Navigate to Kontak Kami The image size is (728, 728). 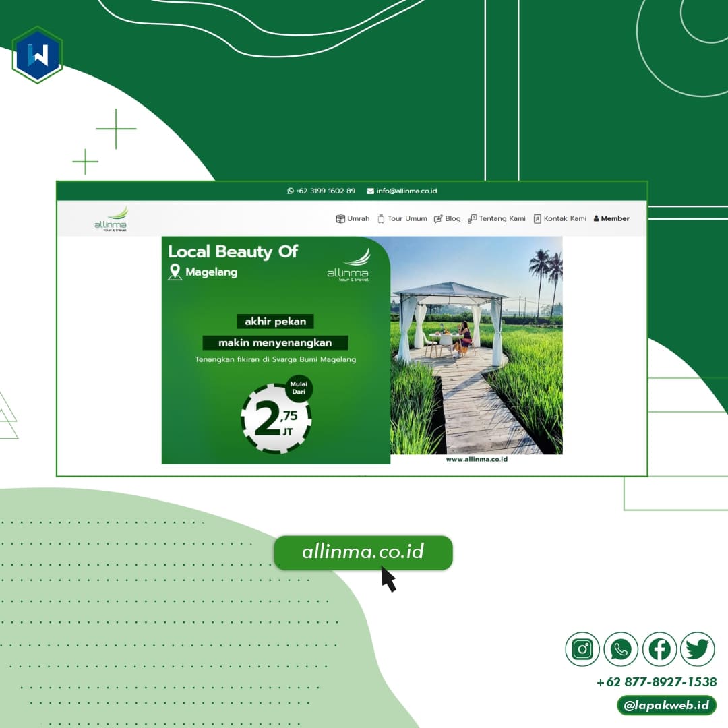(x=559, y=218)
